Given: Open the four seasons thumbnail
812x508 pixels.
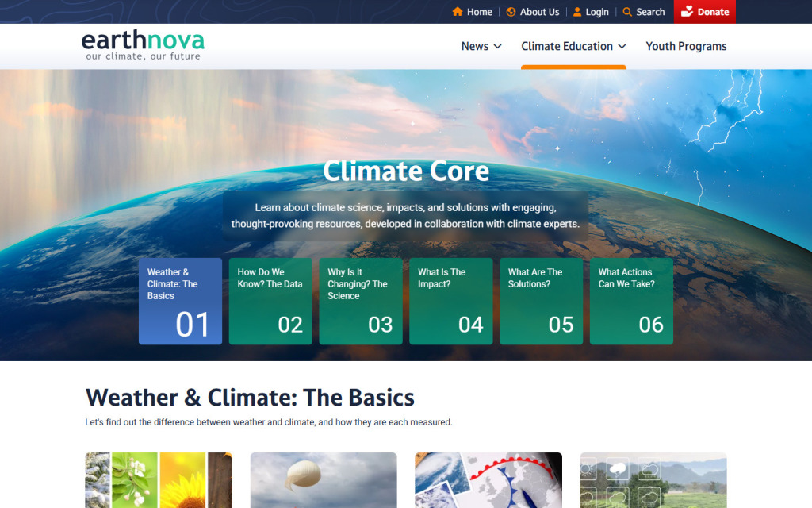Looking at the screenshot, I should click(x=159, y=480).
